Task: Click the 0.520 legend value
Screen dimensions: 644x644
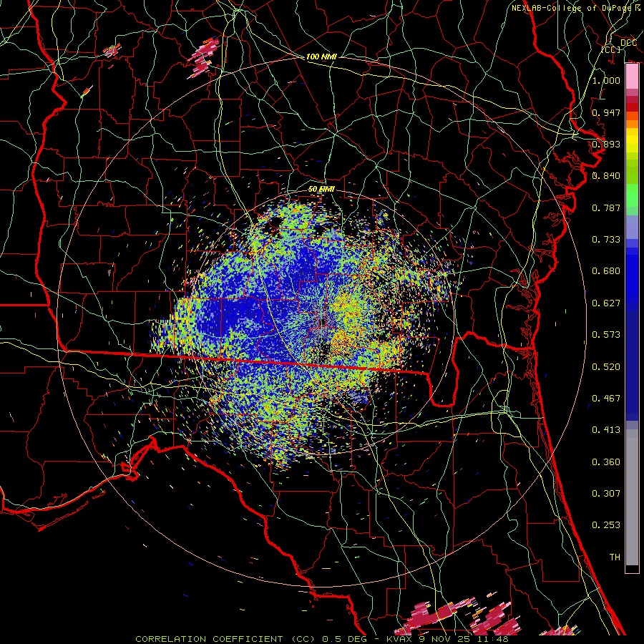Action: [x=606, y=367]
